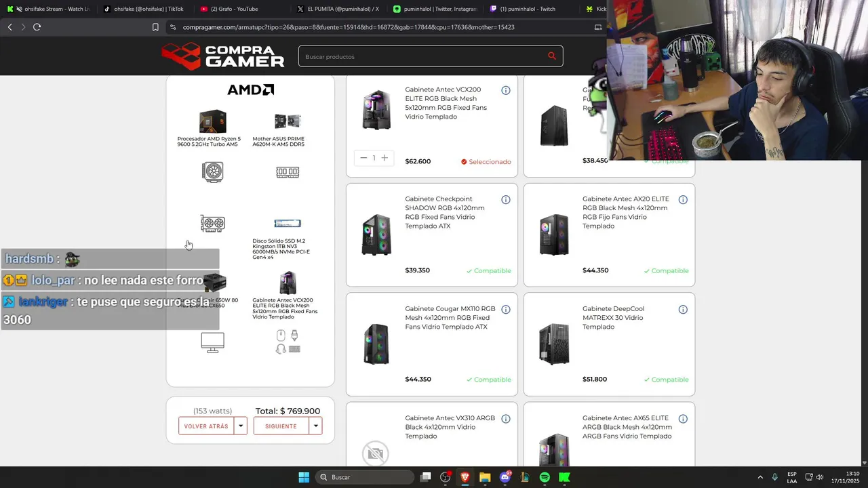Viewport: 868px width, 488px height.
Task: Open info for Gabinete Antec AX65 ELITE
Action: click(683, 419)
